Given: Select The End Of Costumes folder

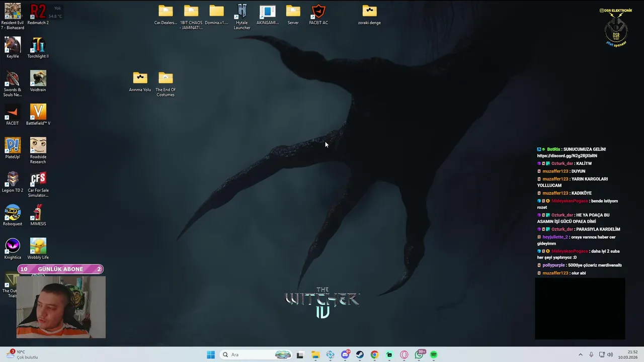Looking at the screenshot, I should [166, 84].
